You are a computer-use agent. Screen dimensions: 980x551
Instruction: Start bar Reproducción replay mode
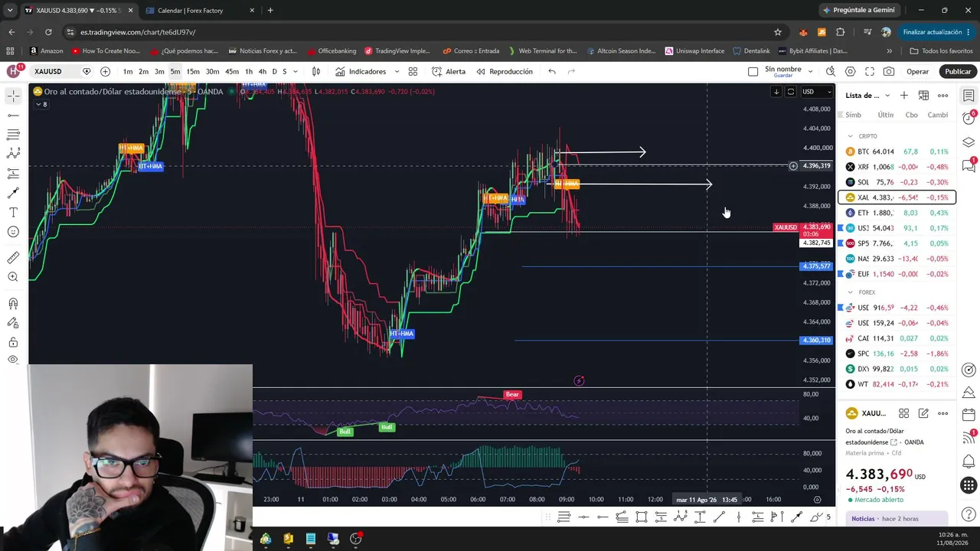[x=505, y=71]
